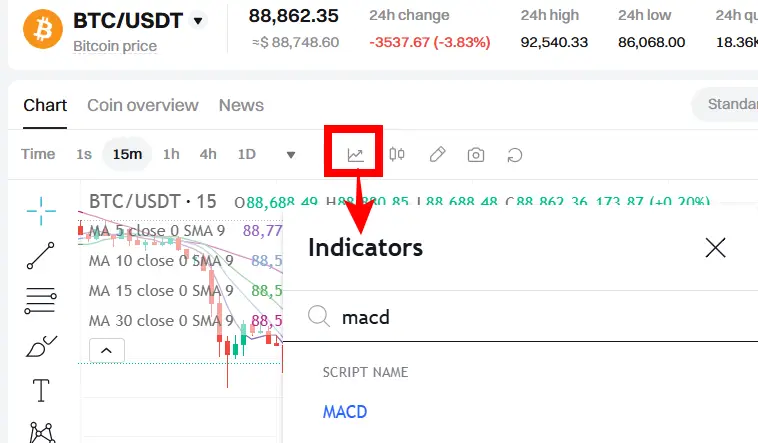Viewport: 758px width, 443px height.
Task: Select the Text tool
Action: pos(41,390)
